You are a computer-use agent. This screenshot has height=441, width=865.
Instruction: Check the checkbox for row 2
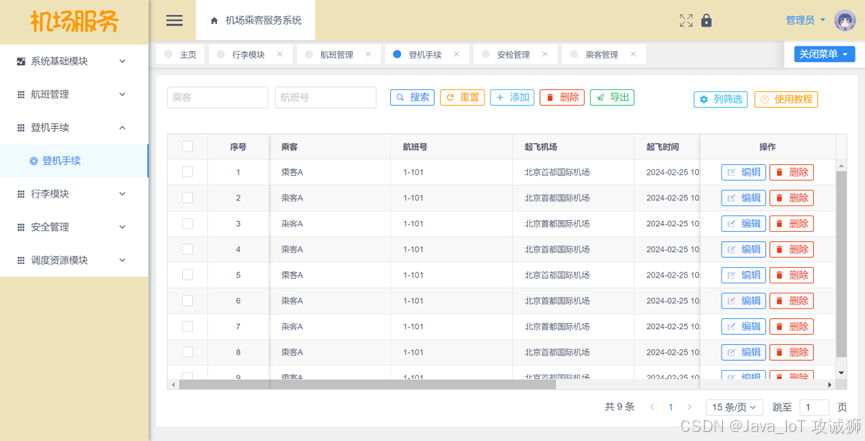pyautogui.click(x=188, y=198)
